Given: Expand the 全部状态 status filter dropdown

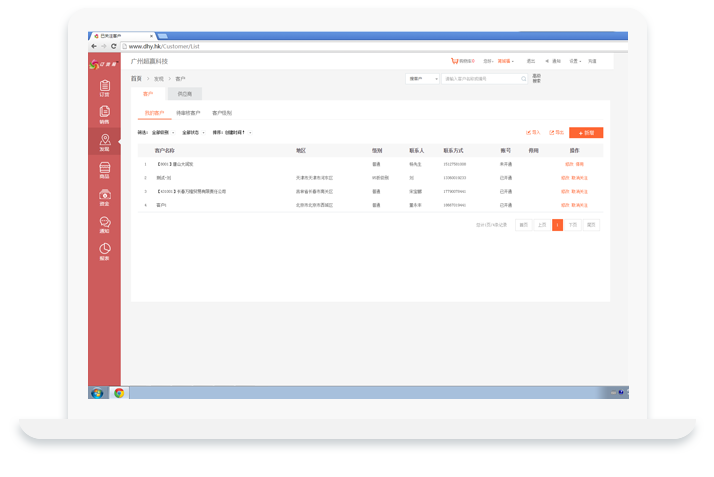Looking at the screenshot, I should click(x=193, y=132).
